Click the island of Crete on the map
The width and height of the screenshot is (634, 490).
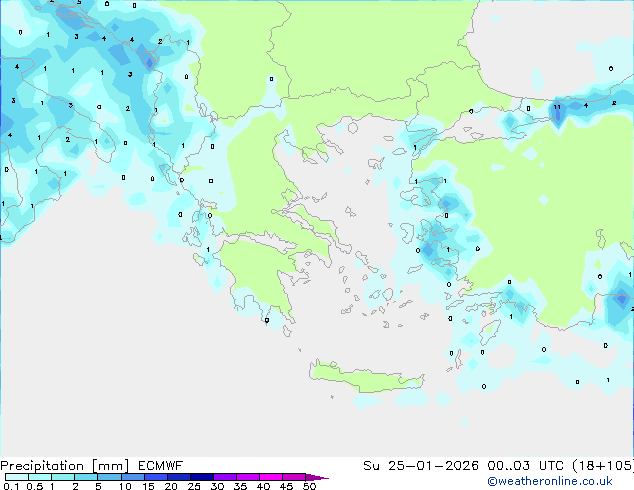coord(366,376)
